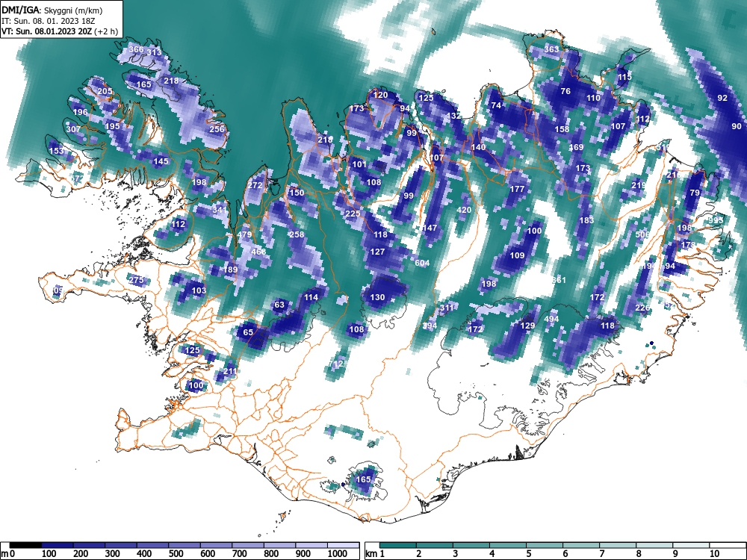The image size is (747, 560).
Task: Click the visibility value 189 on the map
Action: click(x=231, y=270)
